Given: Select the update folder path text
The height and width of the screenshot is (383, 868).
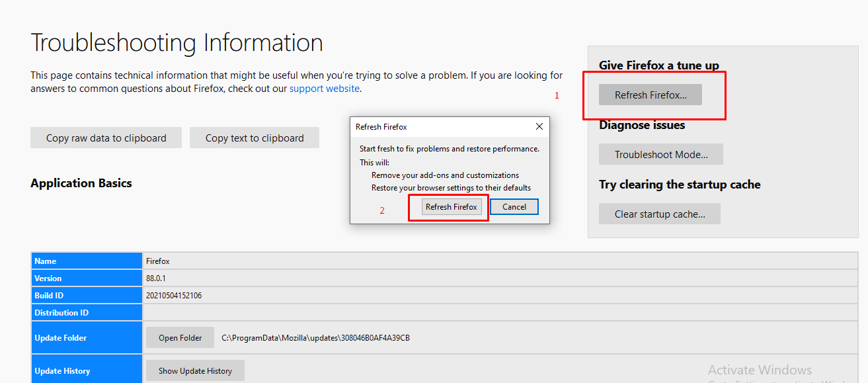Looking at the screenshot, I should (x=315, y=338).
